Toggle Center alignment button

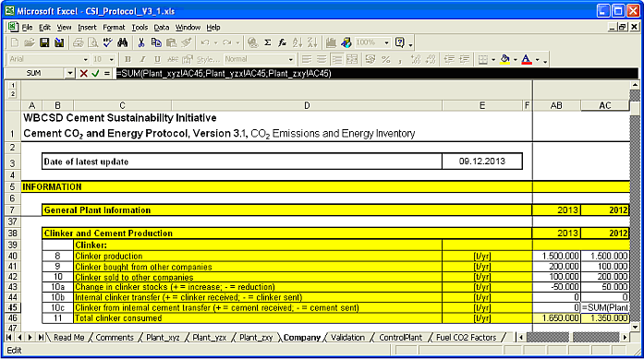click(x=322, y=59)
